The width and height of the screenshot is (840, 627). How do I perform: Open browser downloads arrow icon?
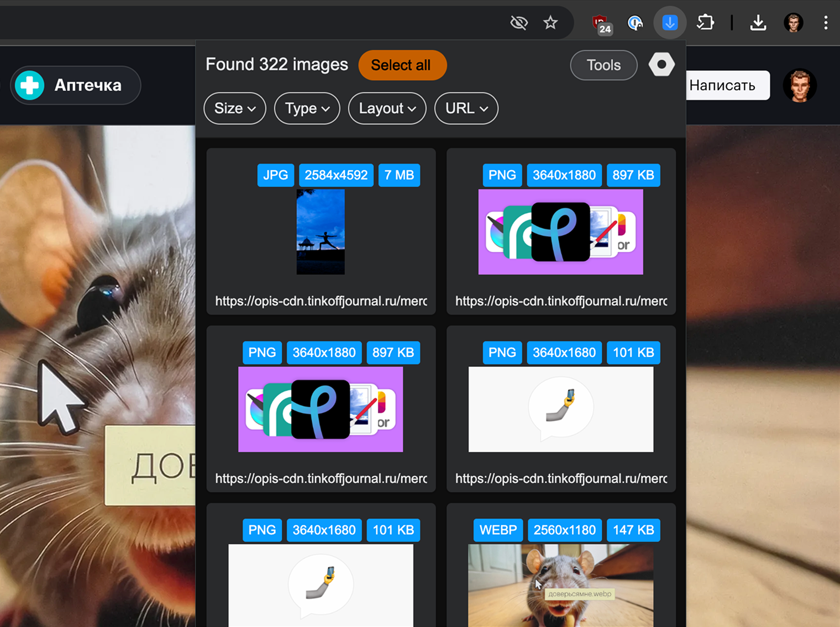coord(758,23)
